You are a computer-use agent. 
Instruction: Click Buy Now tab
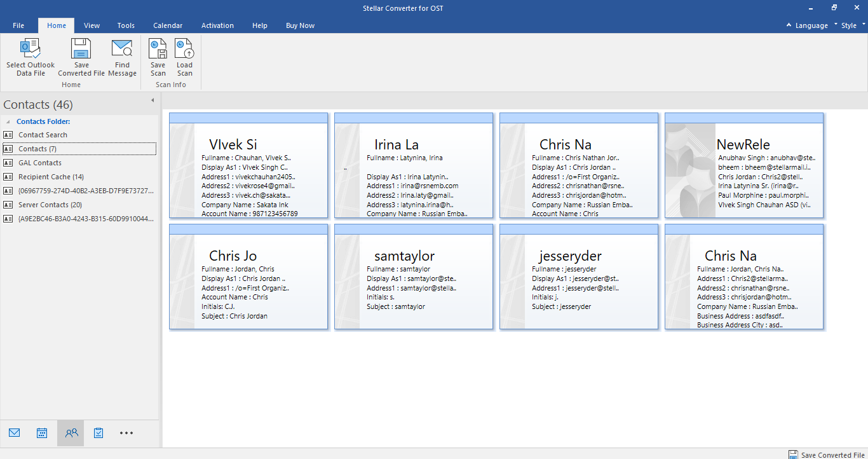300,25
